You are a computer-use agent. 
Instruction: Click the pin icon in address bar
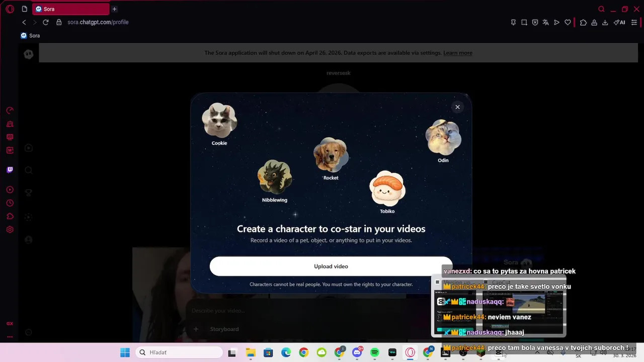[513, 22]
